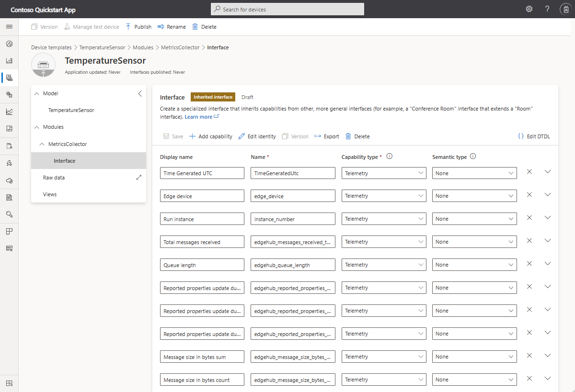Delete the Queue length capability row
This screenshot has width=575, height=392.
click(x=529, y=263)
